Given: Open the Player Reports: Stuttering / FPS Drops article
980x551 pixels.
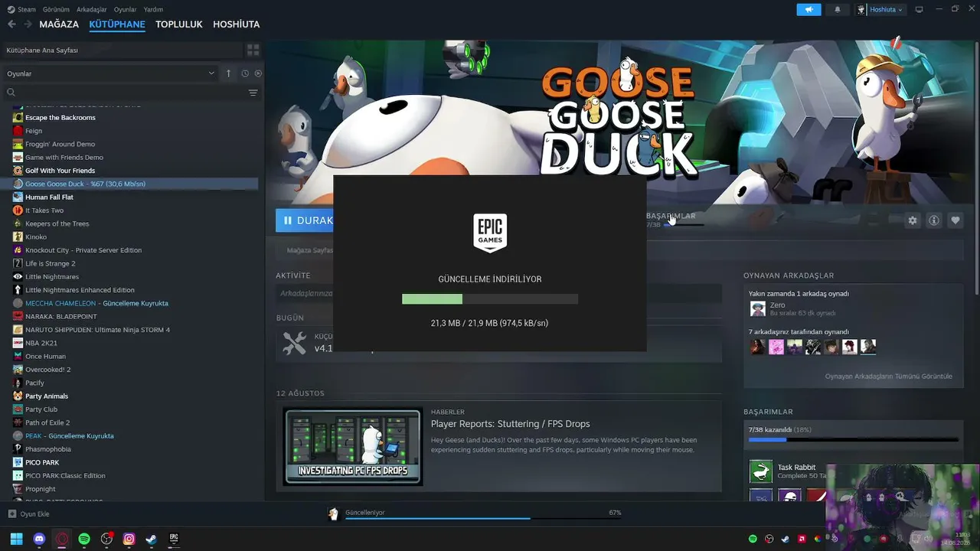Looking at the screenshot, I should point(511,424).
